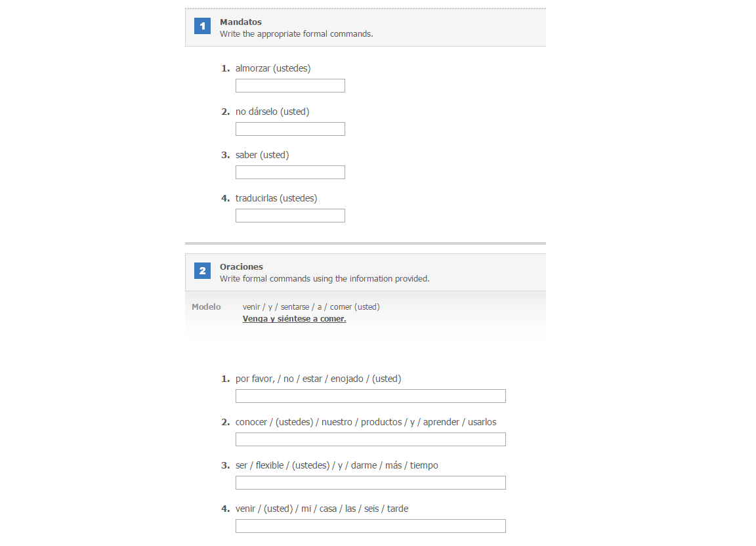Select the ser / flexible / darme answer field

pos(371,483)
